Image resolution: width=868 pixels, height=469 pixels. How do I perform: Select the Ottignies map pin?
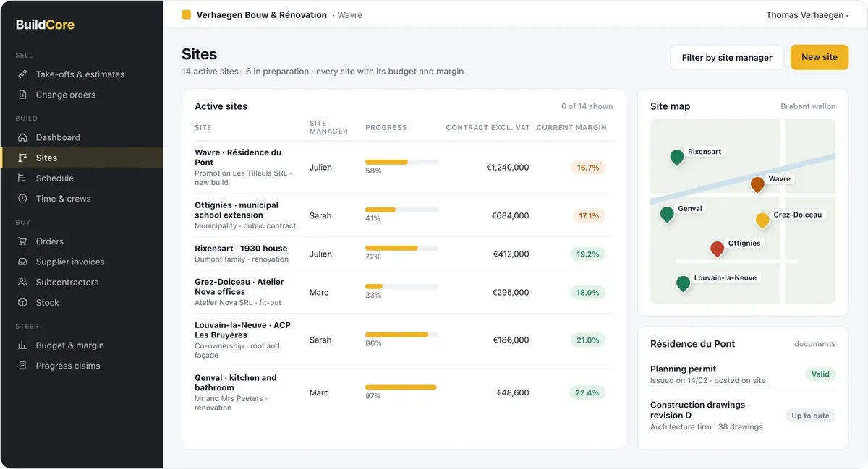click(x=717, y=249)
